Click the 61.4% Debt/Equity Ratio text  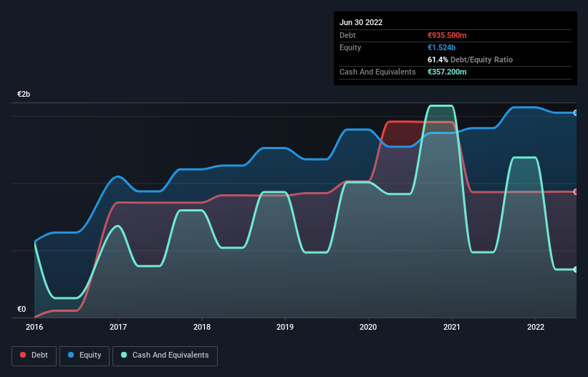tap(470, 59)
